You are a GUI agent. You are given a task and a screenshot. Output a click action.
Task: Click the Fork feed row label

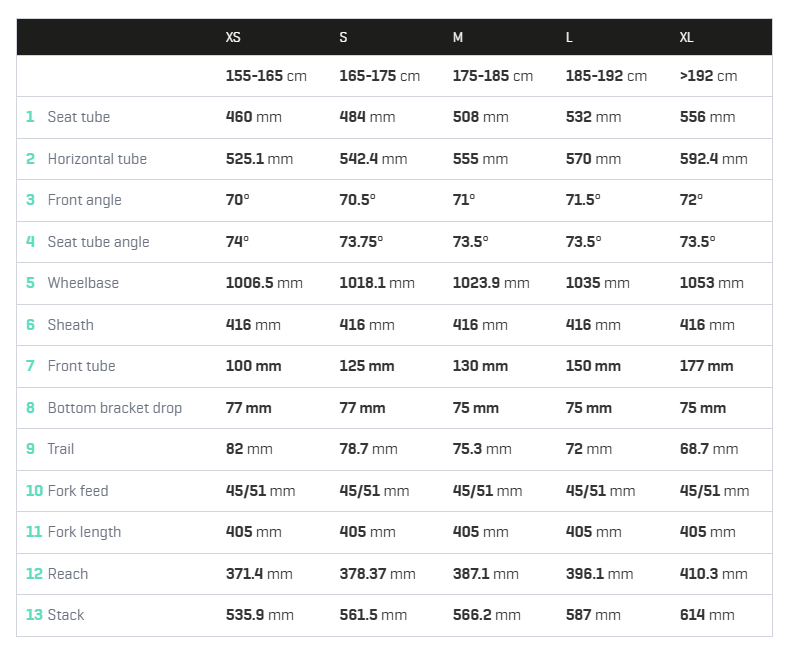tap(78, 490)
